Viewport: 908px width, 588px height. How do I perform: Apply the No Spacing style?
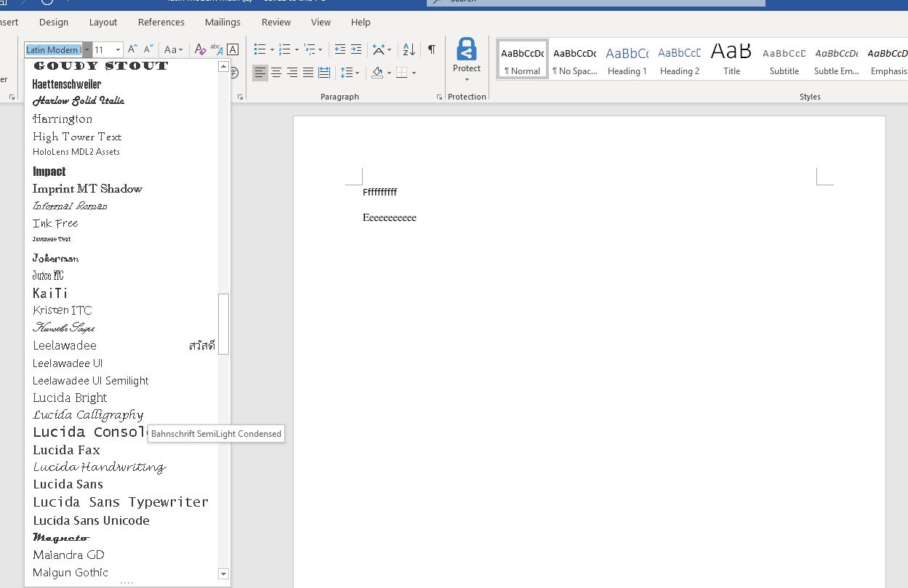click(x=574, y=60)
